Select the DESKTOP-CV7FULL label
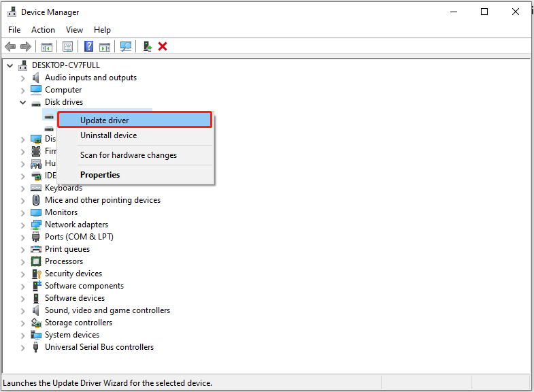The width and height of the screenshot is (534, 392). (x=66, y=65)
